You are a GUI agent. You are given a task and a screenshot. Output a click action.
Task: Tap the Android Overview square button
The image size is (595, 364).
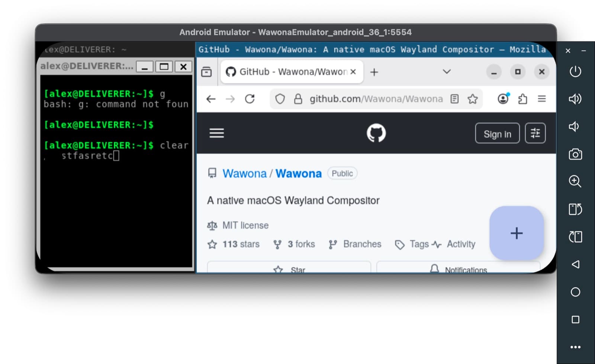point(575,319)
